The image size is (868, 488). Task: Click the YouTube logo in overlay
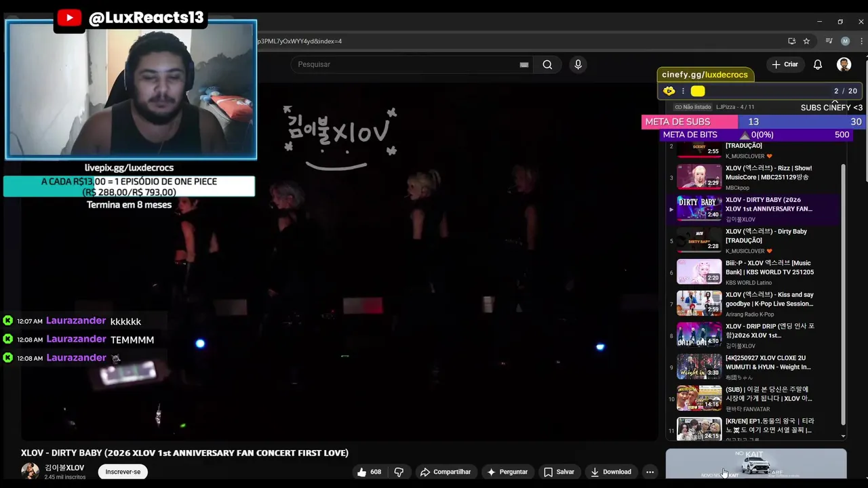69,18
